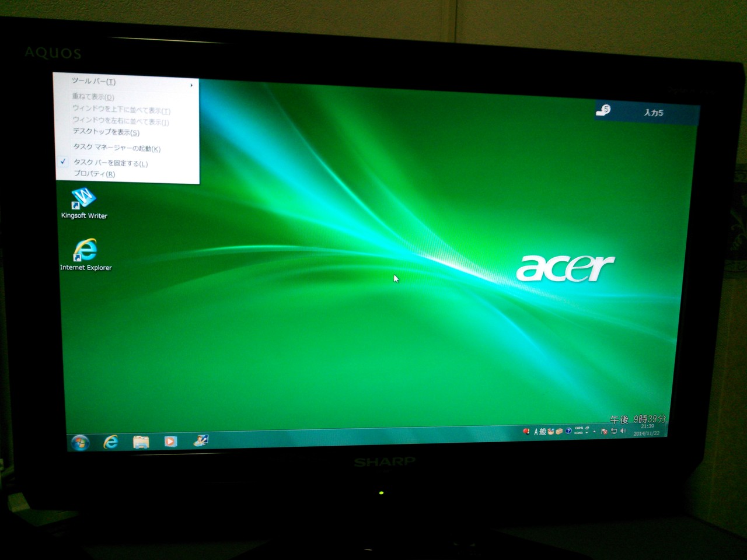Toggle タスク バーを固定する lock option
The width and height of the screenshot is (747, 560).
[x=110, y=163]
